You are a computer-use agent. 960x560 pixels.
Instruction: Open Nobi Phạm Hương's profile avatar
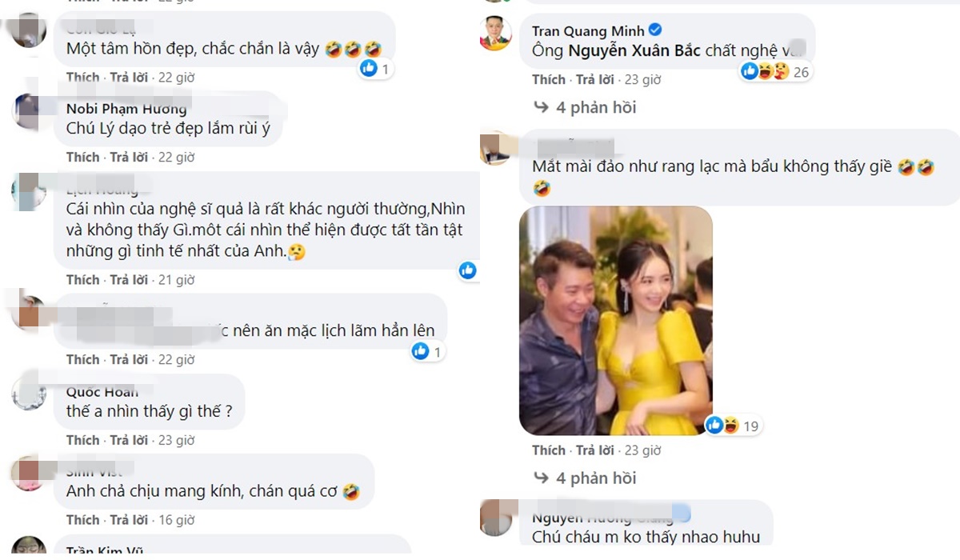(28, 110)
